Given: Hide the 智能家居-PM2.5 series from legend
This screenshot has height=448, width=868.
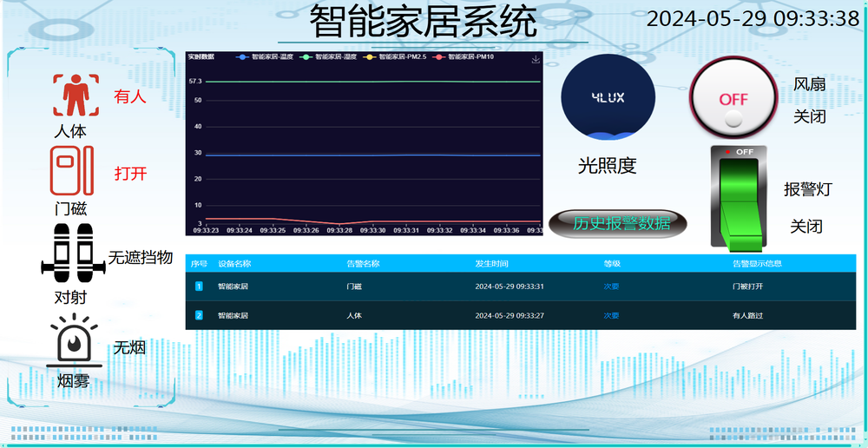Looking at the screenshot, I should pyautogui.click(x=395, y=57).
